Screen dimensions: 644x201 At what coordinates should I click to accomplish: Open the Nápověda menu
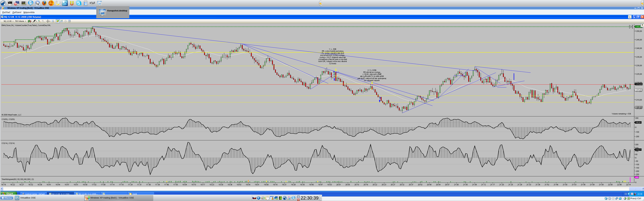tap(29, 12)
